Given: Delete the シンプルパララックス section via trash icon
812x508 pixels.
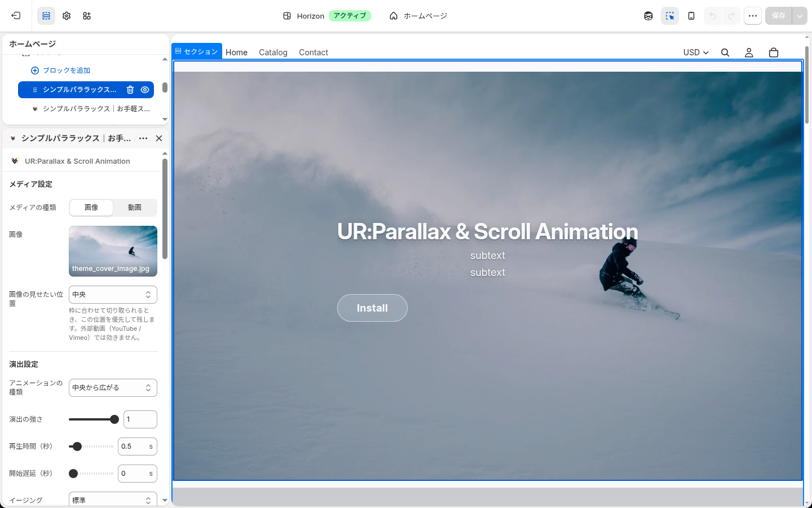Looking at the screenshot, I should click(130, 90).
